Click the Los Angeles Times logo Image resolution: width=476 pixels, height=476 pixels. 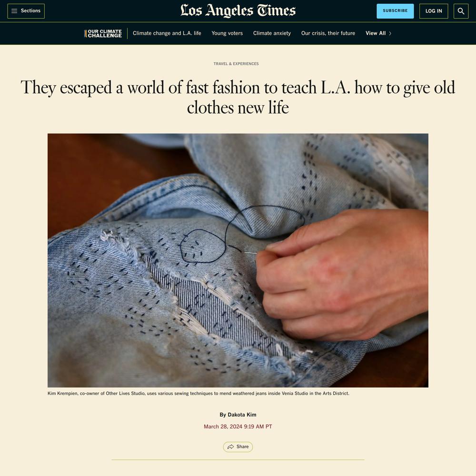tap(238, 10)
